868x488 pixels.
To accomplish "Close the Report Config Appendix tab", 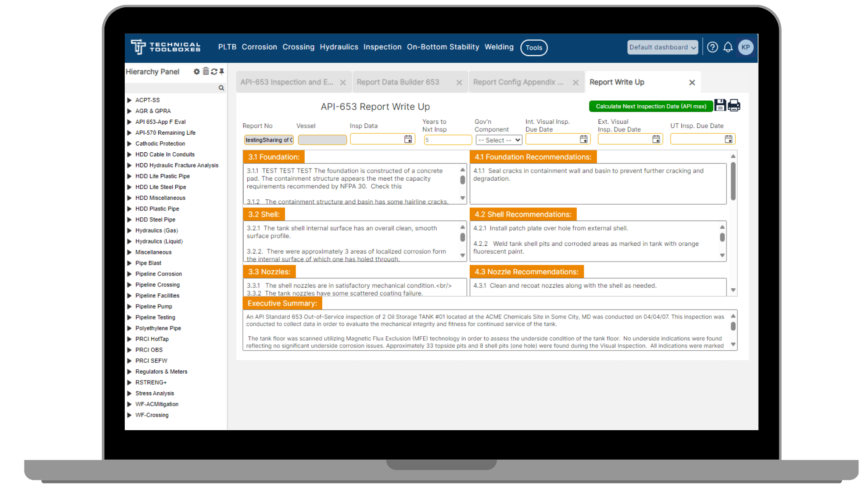I will point(576,82).
